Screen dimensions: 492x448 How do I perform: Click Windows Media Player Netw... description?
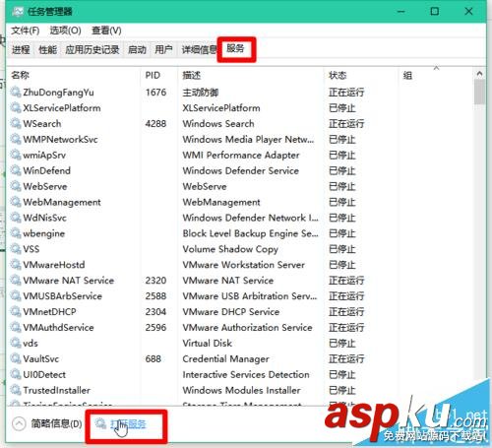pos(248,140)
